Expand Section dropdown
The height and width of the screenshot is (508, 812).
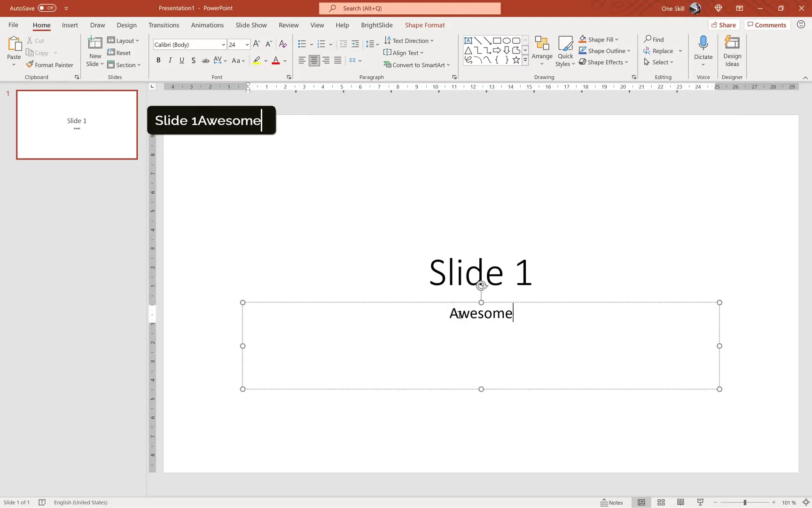124,65
